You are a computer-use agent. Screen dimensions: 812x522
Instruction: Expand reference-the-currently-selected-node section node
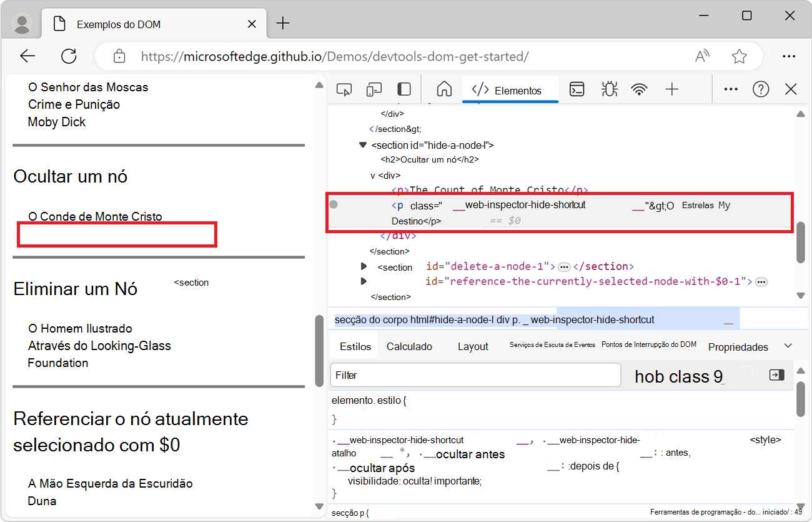click(364, 281)
